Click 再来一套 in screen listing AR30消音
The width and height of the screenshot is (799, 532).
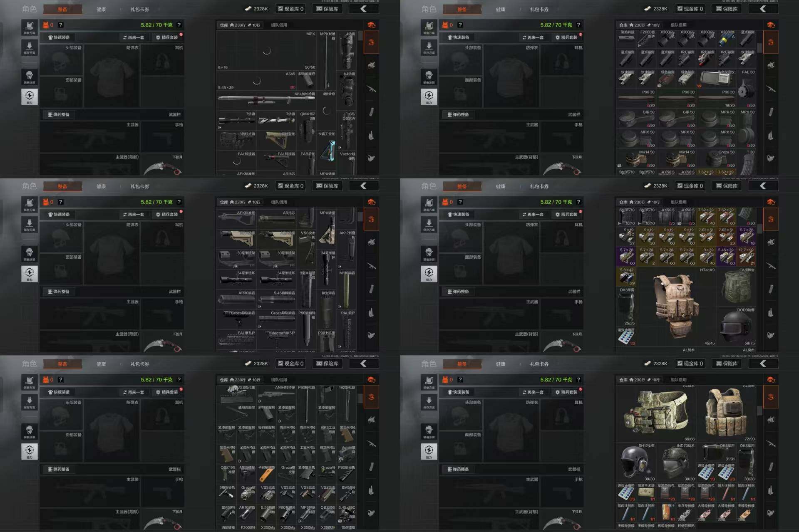click(134, 215)
